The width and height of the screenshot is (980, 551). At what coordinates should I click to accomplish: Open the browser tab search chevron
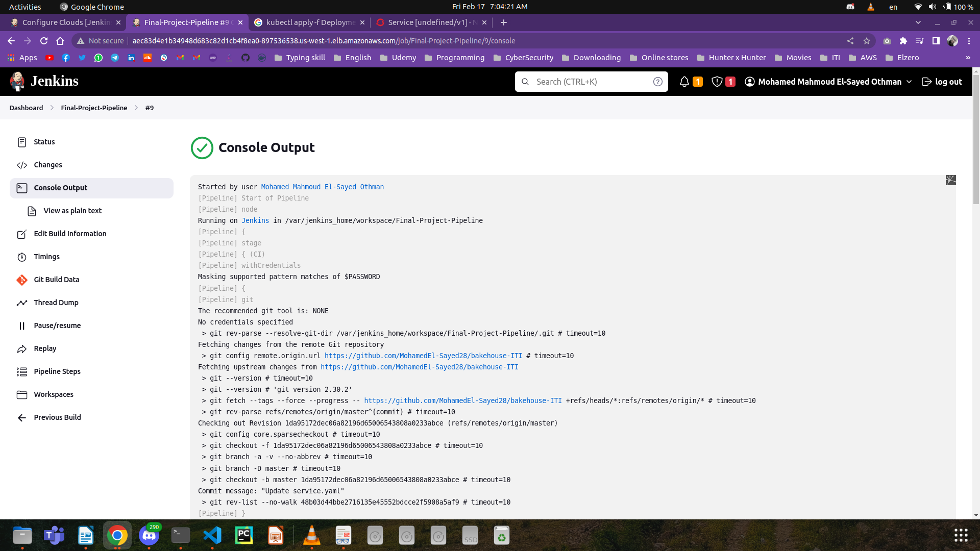click(918, 22)
